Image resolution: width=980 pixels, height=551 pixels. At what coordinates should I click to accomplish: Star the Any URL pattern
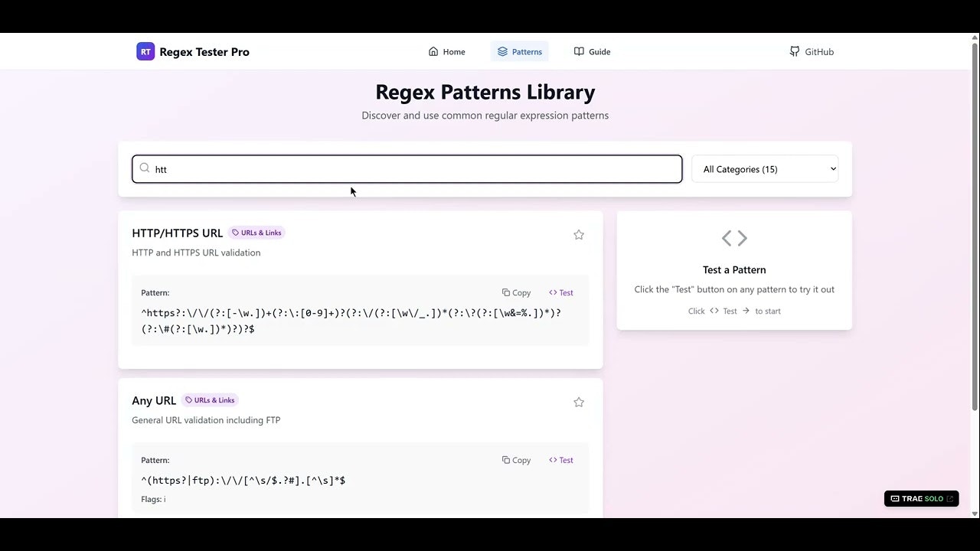click(579, 402)
